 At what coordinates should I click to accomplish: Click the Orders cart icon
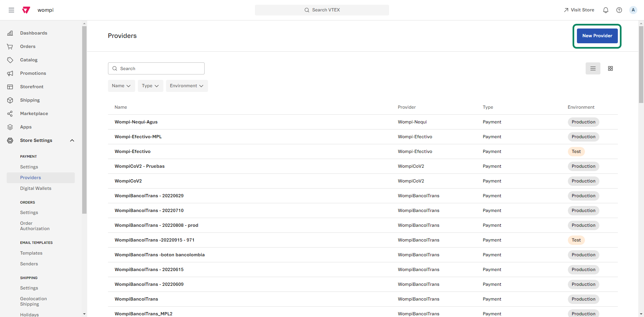(x=10, y=47)
